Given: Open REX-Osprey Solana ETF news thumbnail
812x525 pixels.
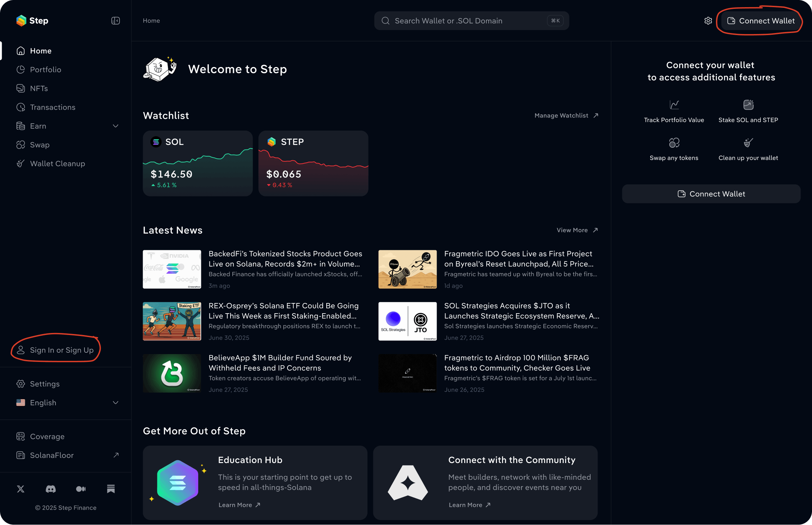Looking at the screenshot, I should pos(172,321).
